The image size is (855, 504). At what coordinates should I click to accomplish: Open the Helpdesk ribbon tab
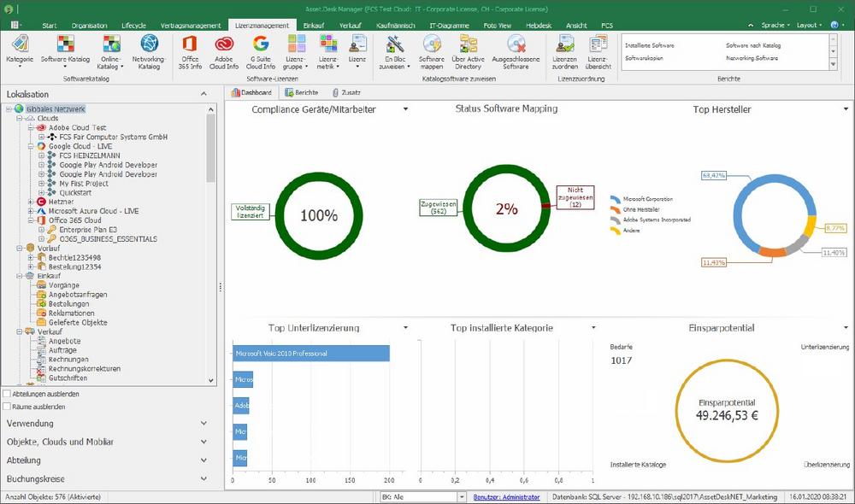pyautogui.click(x=539, y=25)
